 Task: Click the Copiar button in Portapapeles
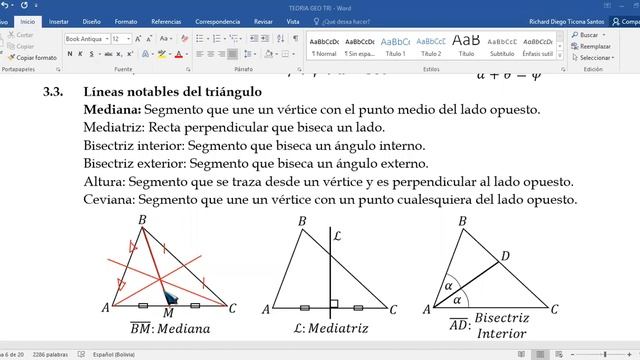pos(21,47)
